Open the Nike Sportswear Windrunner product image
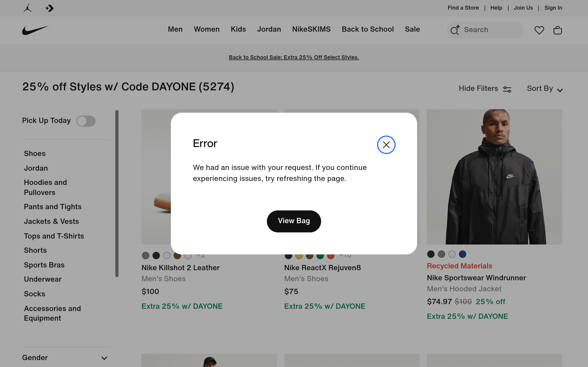 494,177
